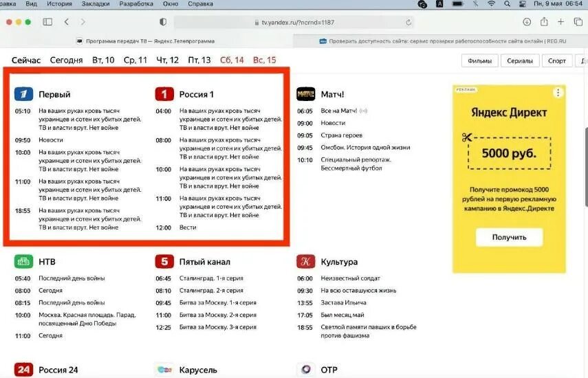Click the Share icon in Safari toolbar
The width and height of the screenshot is (588, 378).
(544, 22)
